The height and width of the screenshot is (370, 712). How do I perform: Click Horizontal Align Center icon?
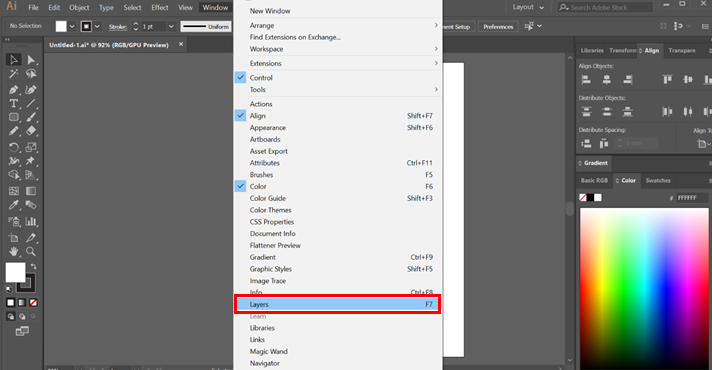(x=607, y=80)
